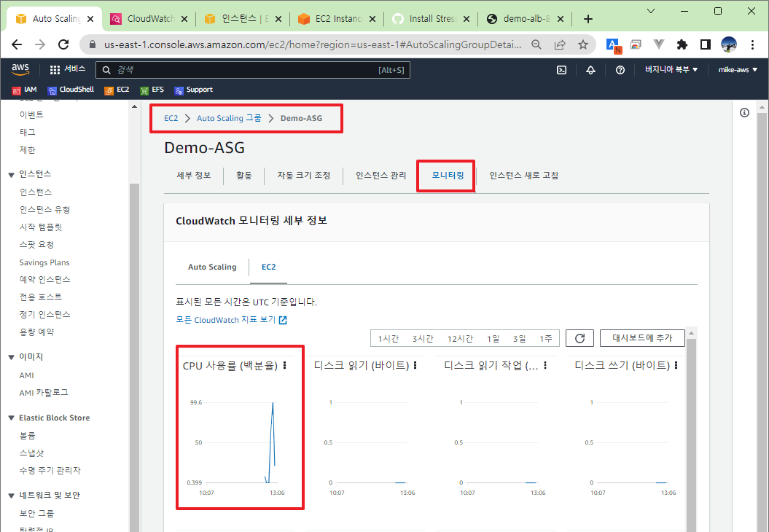Select the EC2 metrics tab
The image size is (769, 532).
(x=269, y=267)
